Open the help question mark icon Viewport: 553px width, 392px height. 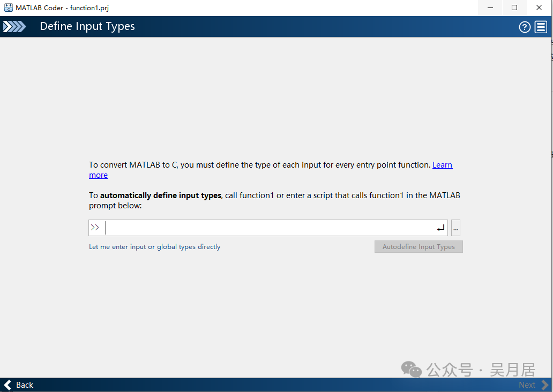pos(525,27)
